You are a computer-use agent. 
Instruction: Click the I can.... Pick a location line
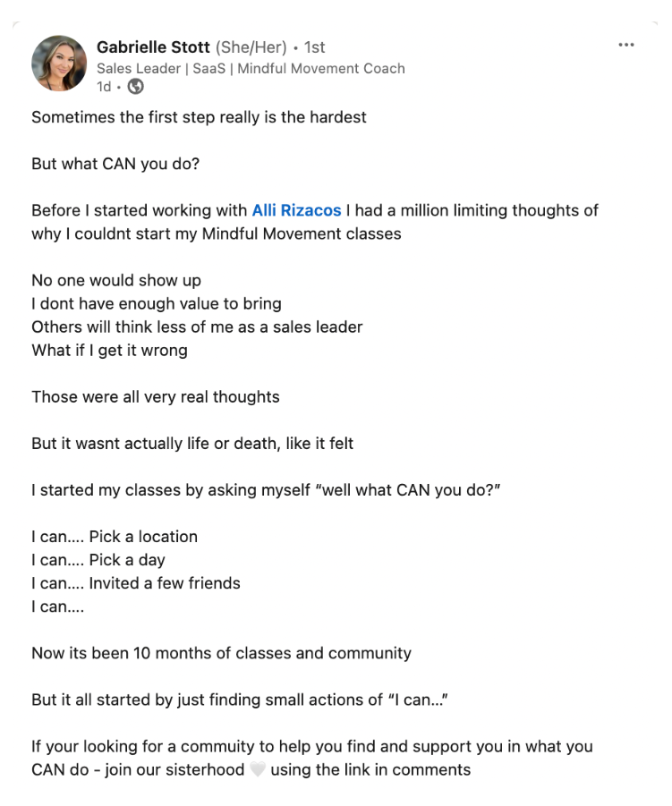point(115,537)
